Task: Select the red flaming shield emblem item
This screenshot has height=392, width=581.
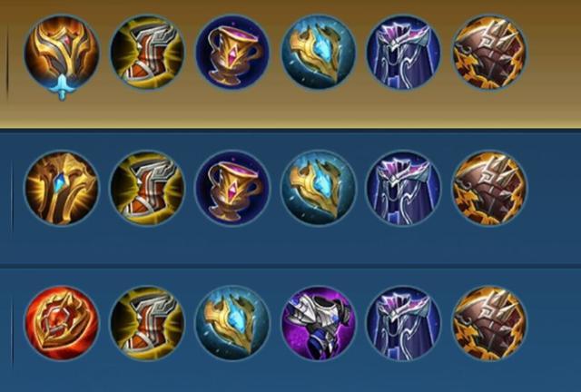Action: point(62,323)
